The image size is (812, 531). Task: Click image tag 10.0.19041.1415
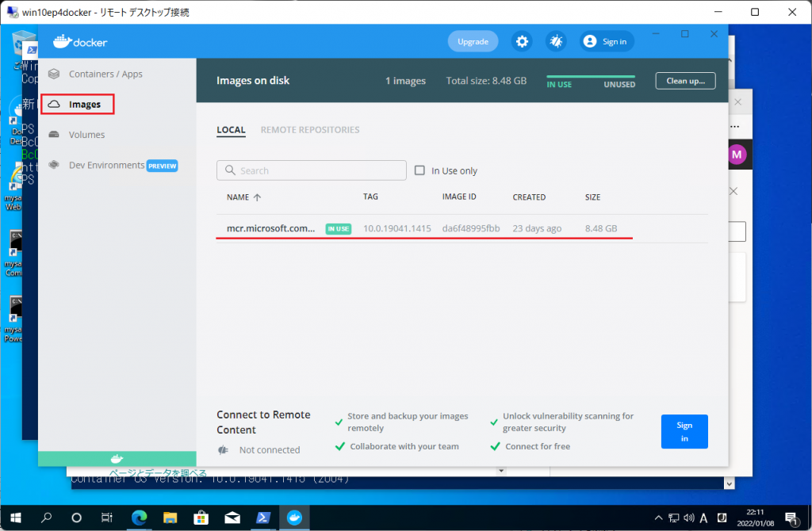coord(396,228)
